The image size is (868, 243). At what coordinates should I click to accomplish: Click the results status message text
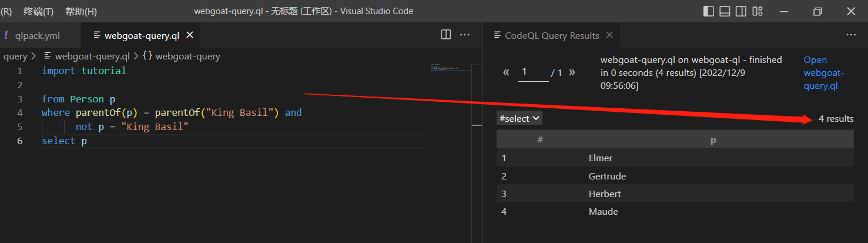click(x=691, y=73)
